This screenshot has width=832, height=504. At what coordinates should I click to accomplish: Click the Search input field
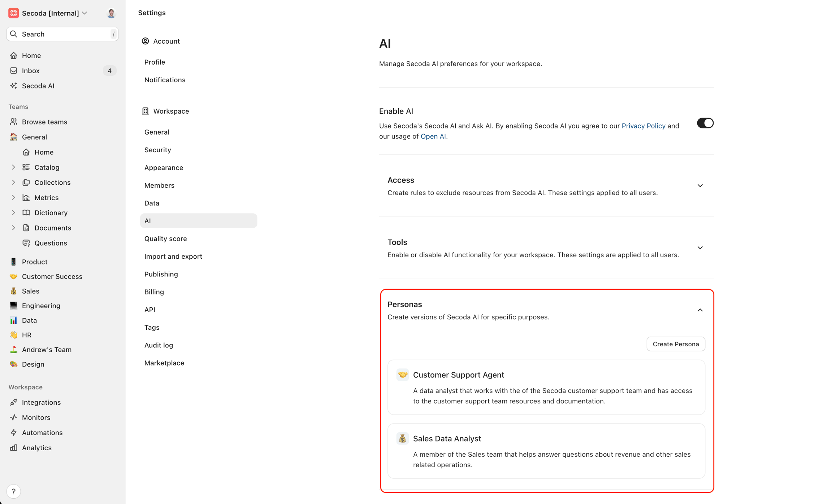[62, 34]
